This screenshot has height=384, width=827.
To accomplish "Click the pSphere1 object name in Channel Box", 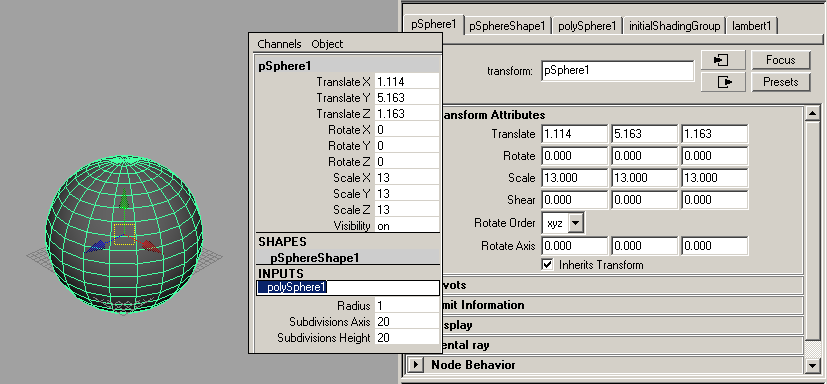I will click(x=285, y=66).
